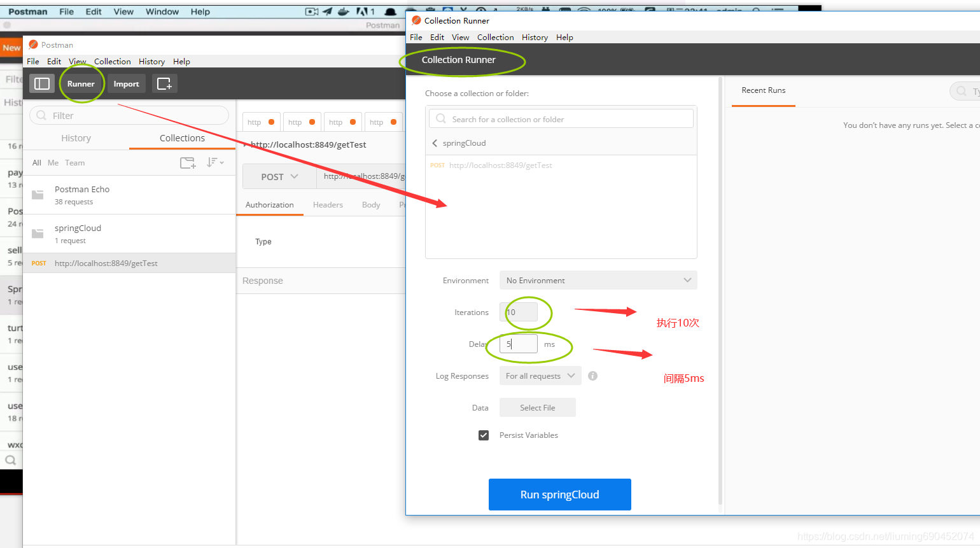Image resolution: width=980 pixels, height=548 pixels.
Task: Click search icon in collection search field
Action: coord(441,119)
